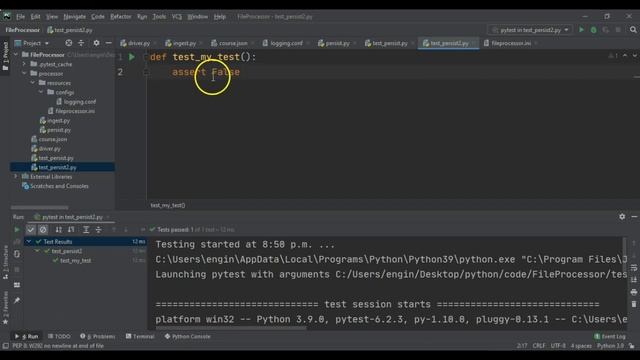Click the CRLF line separator in status bar

point(539,346)
